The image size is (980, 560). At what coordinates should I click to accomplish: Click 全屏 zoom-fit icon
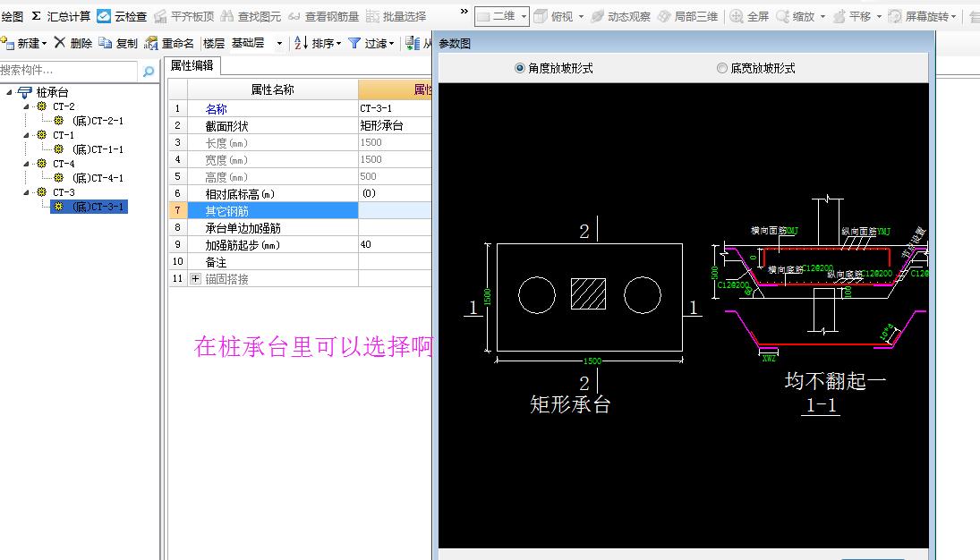737,16
